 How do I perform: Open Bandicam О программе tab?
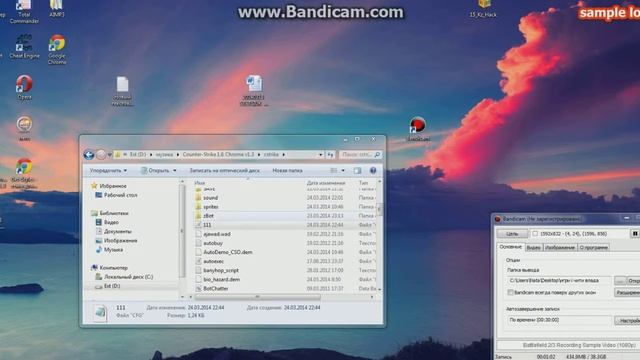click(593, 247)
